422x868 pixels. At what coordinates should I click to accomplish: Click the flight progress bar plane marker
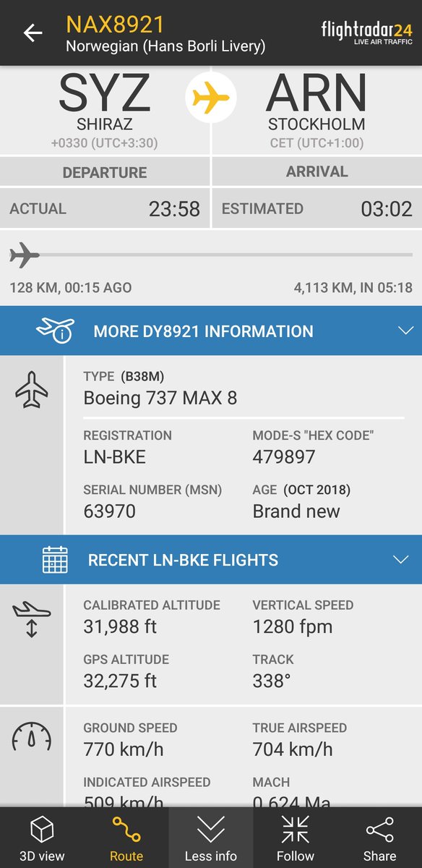pyautogui.click(x=25, y=255)
